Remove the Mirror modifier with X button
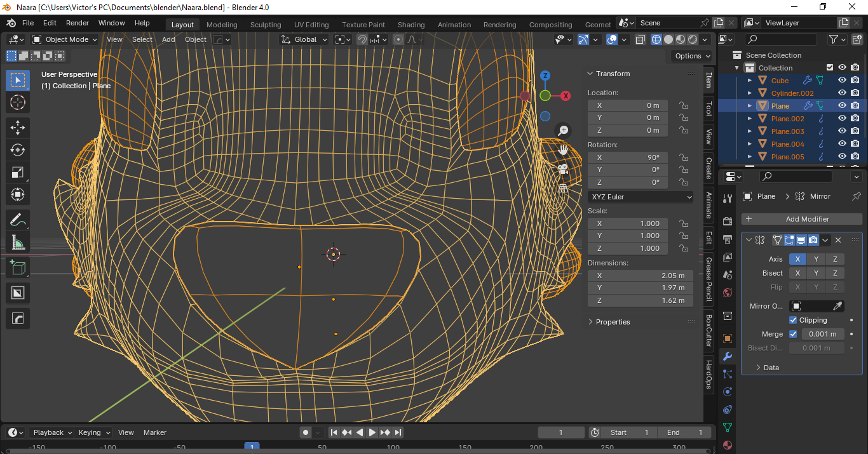Image resolution: width=868 pixels, height=454 pixels. [838, 240]
